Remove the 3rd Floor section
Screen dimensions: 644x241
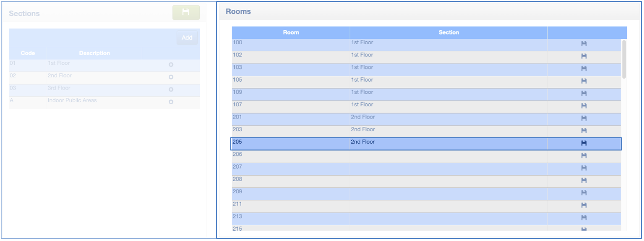tap(171, 90)
